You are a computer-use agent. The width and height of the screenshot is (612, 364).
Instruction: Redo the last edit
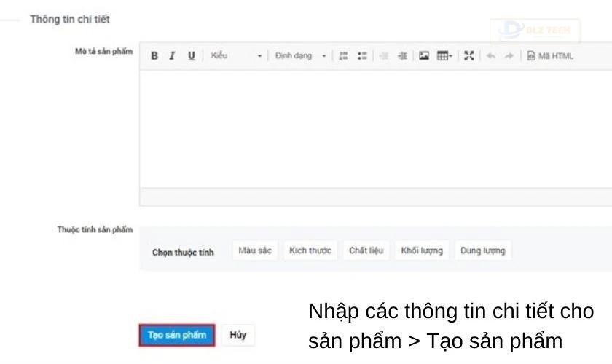[x=509, y=56]
